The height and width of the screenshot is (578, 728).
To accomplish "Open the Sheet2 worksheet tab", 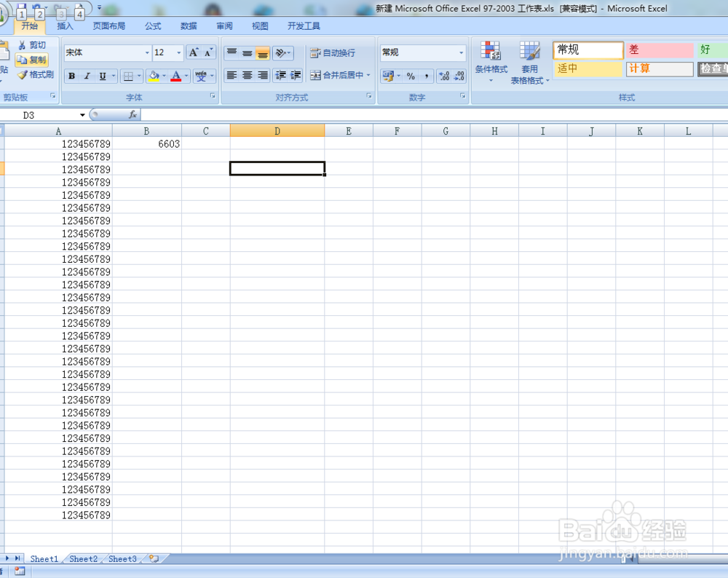I will [x=84, y=559].
